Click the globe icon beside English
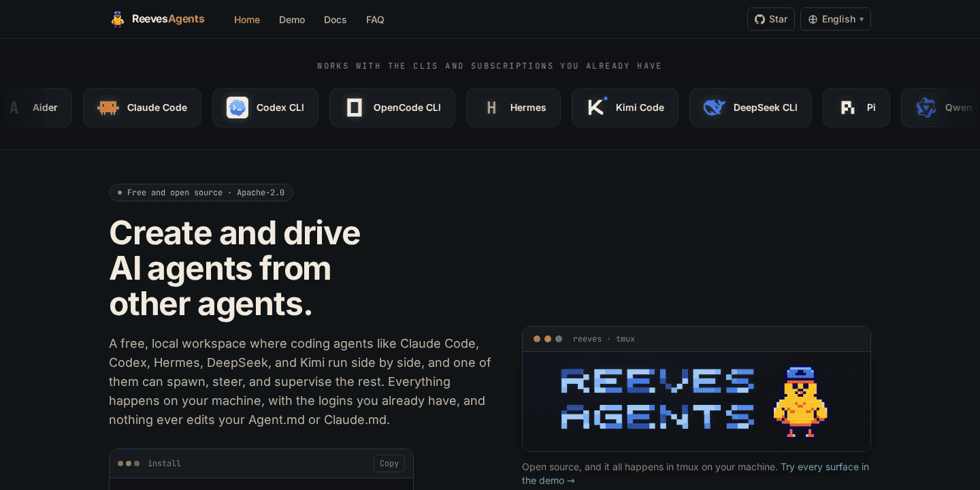Viewport: 980px width, 490px height. [x=813, y=19]
